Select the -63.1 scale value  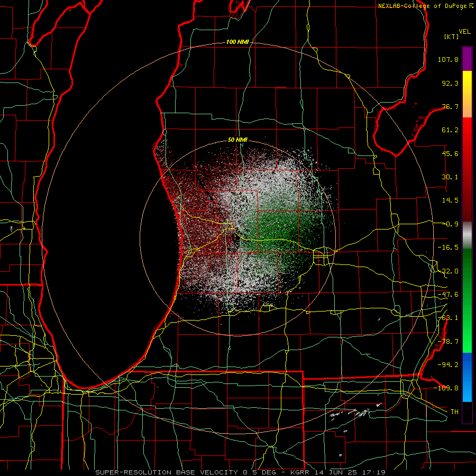(x=448, y=318)
